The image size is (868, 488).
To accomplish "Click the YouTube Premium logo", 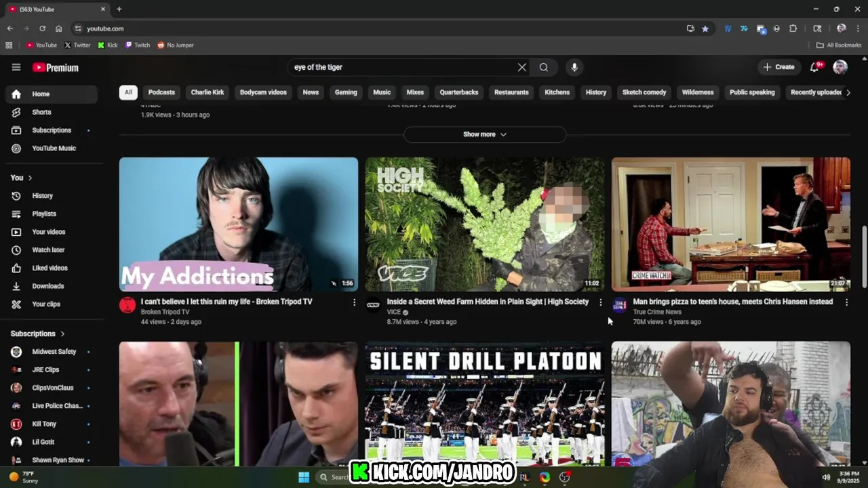I will (x=56, y=67).
